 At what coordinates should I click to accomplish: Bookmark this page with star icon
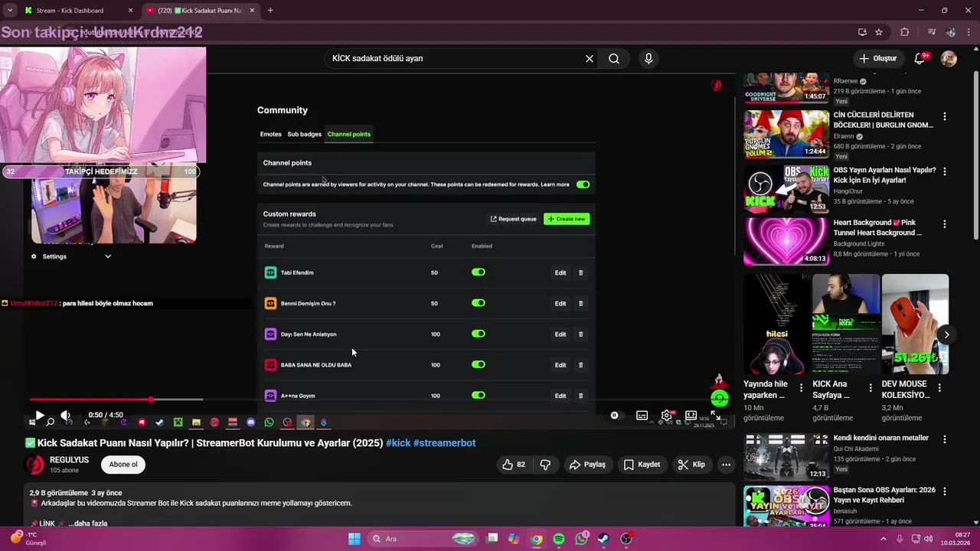pos(879,32)
